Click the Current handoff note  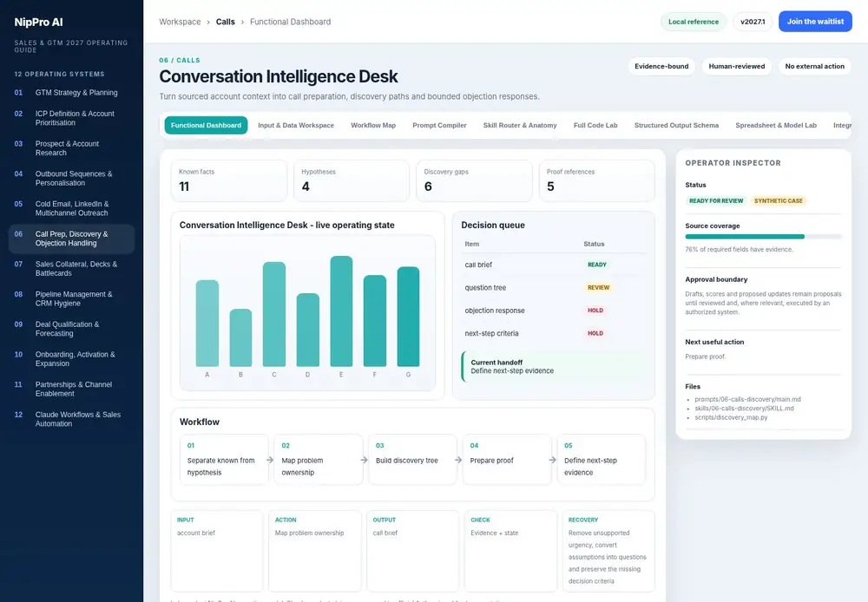[x=554, y=366]
